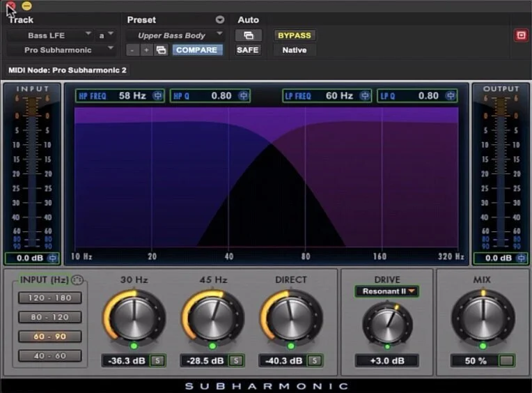Click previous preset minus button

(132, 50)
